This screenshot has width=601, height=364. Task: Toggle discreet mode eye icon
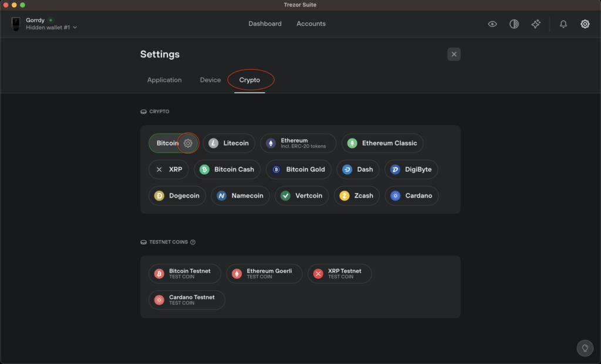[x=492, y=24]
